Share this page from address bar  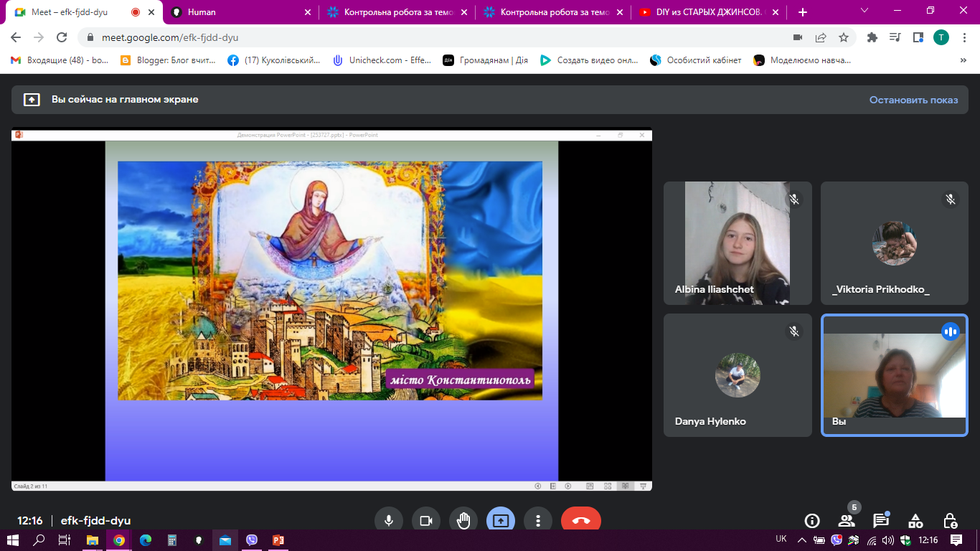coord(821,37)
